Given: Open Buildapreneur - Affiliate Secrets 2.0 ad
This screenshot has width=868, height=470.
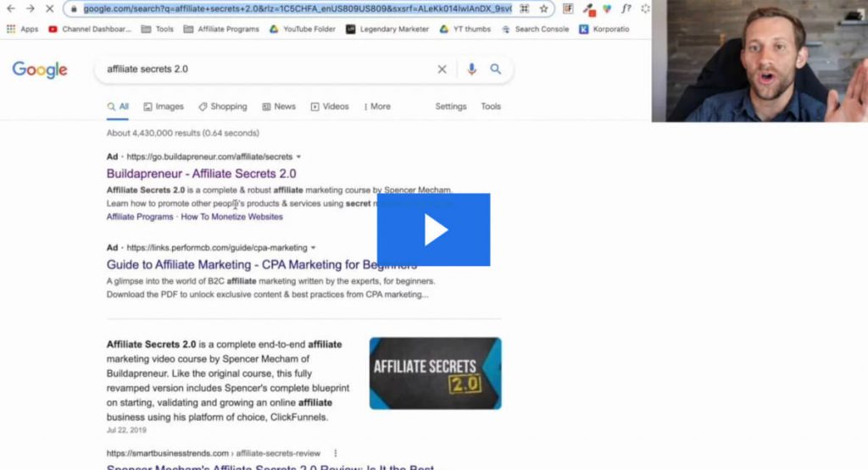Looking at the screenshot, I should click(202, 174).
